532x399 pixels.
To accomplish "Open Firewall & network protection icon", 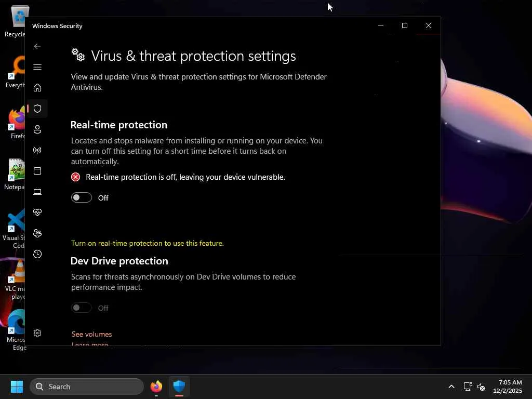I will [x=37, y=150].
